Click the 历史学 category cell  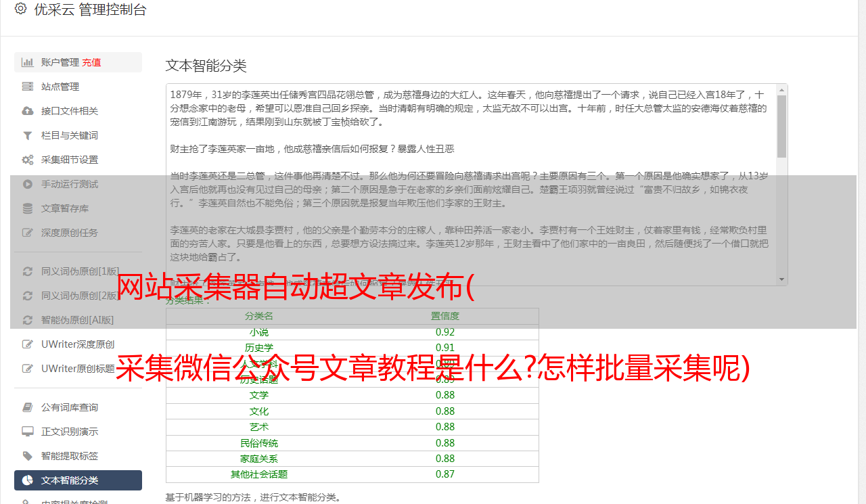[259, 348]
